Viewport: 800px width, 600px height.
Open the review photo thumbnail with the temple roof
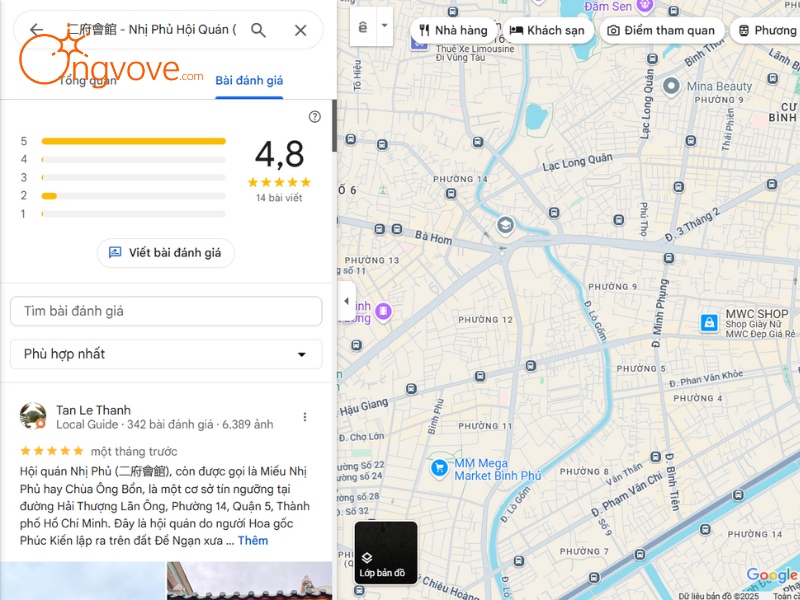tap(249, 581)
